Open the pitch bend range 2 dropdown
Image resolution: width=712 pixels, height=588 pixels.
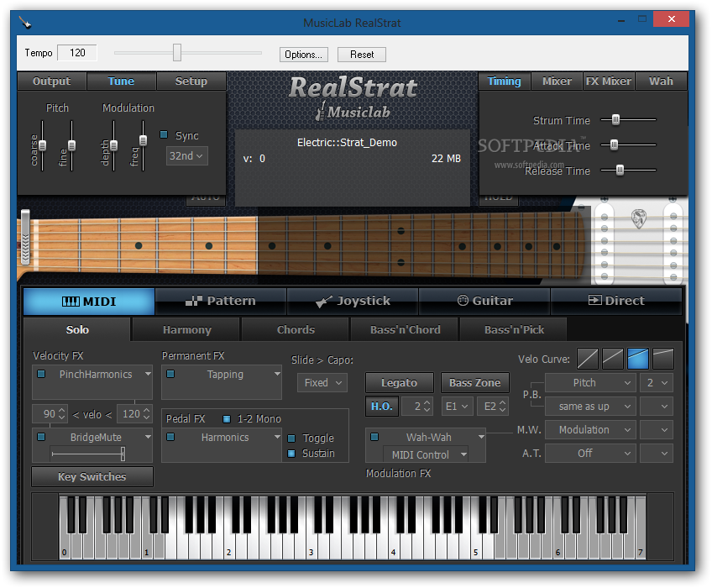657,382
